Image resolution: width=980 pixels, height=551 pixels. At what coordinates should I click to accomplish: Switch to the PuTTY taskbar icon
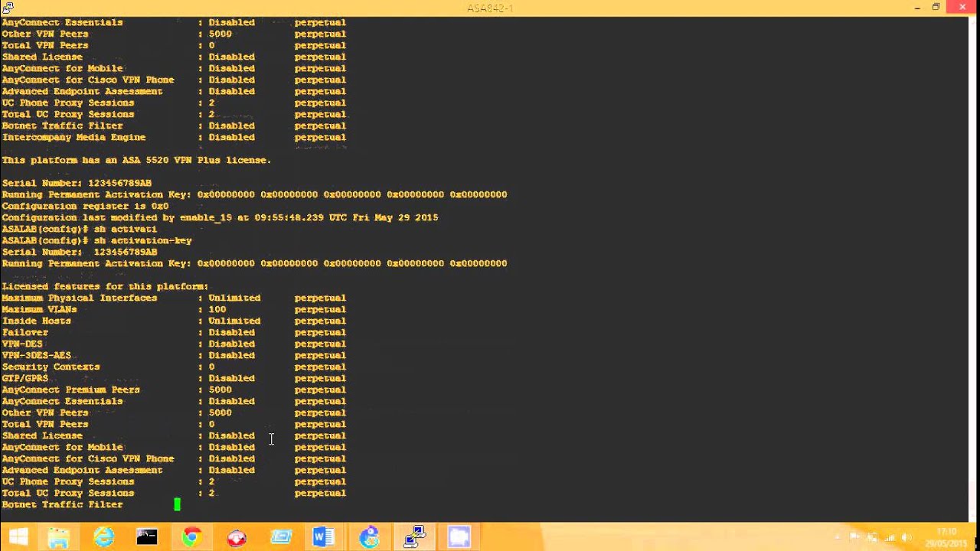(414, 537)
